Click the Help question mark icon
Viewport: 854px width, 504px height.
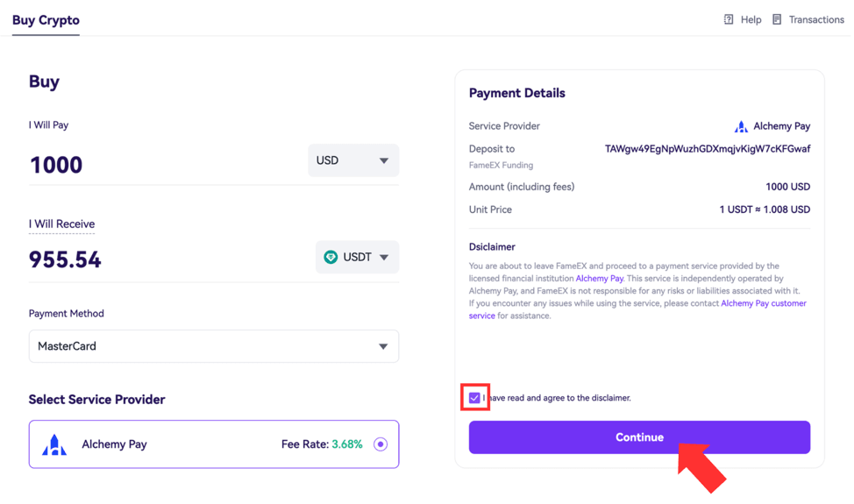coord(729,19)
